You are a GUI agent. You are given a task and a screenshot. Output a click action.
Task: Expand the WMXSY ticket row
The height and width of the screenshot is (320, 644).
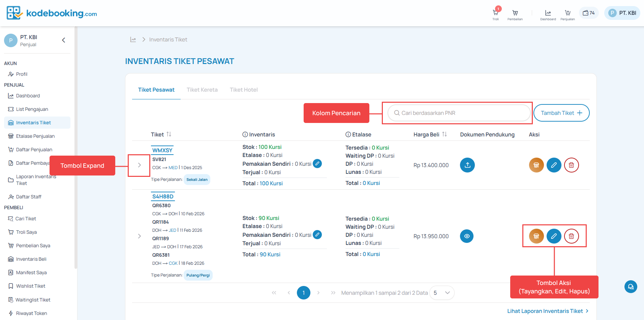(x=139, y=165)
